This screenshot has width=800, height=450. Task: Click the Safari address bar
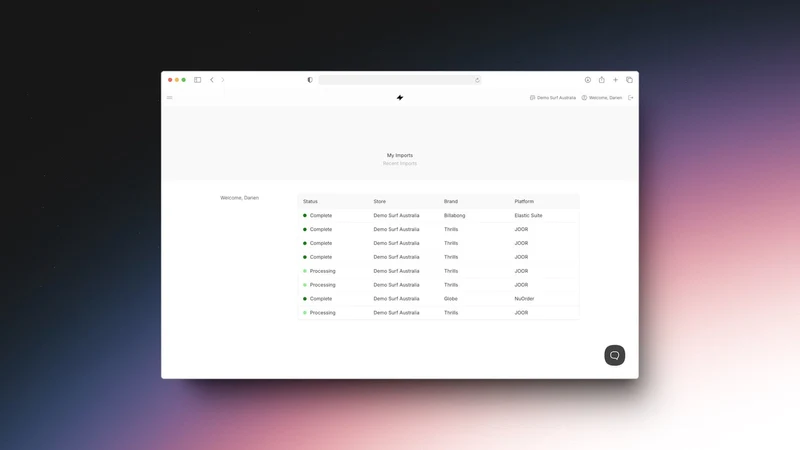click(x=399, y=80)
